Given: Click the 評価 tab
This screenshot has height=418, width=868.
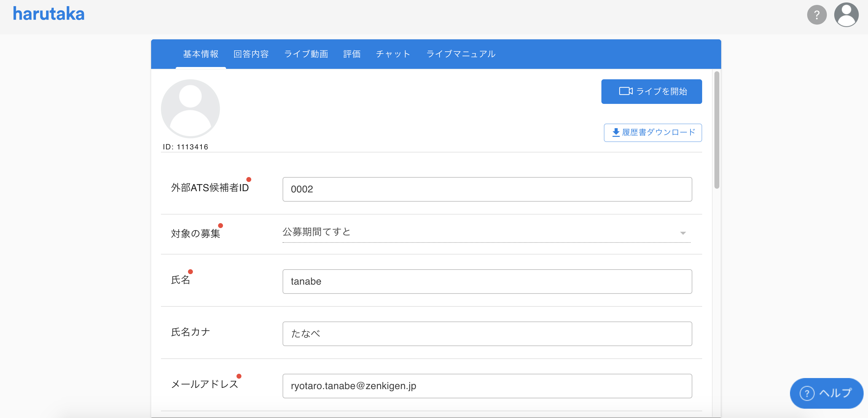Looking at the screenshot, I should point(354,54).
